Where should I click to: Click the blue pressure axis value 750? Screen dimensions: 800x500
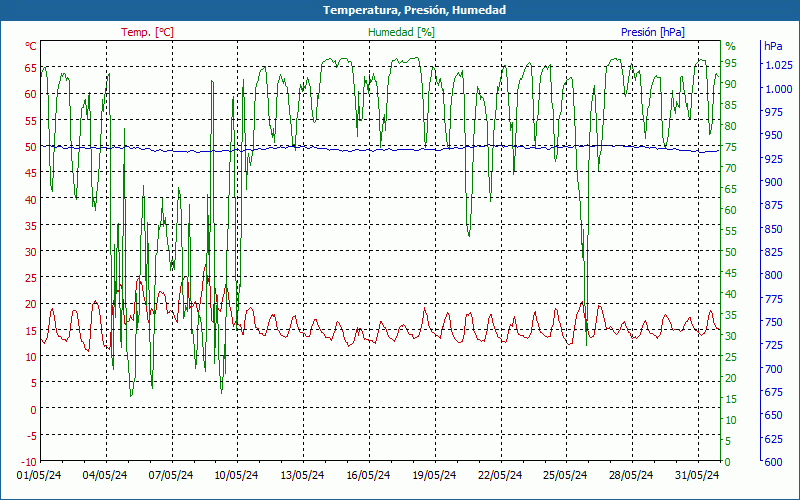coord(774,322)
